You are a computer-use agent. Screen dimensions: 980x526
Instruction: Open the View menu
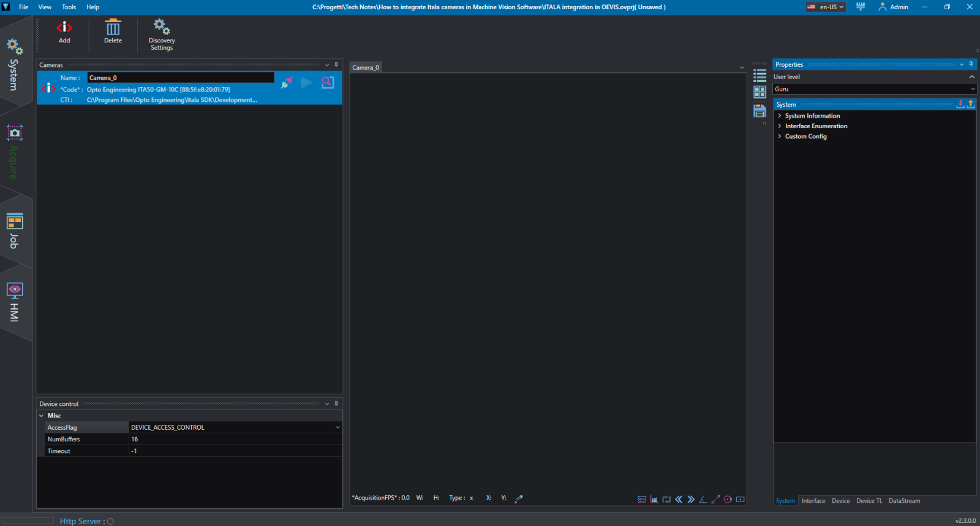(x=45, y=7)
